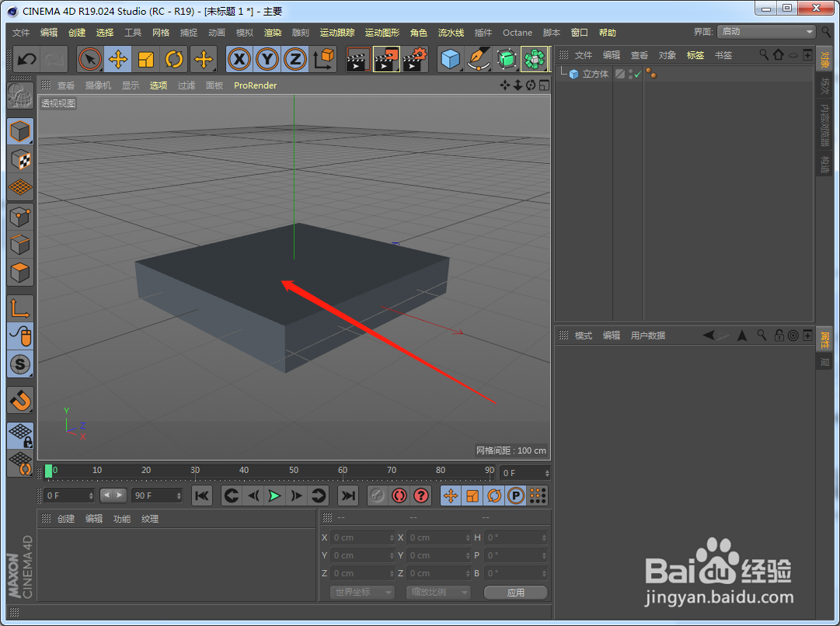Toggle Autokeying red button
The image size is (840, 626).
click(399, 496)
